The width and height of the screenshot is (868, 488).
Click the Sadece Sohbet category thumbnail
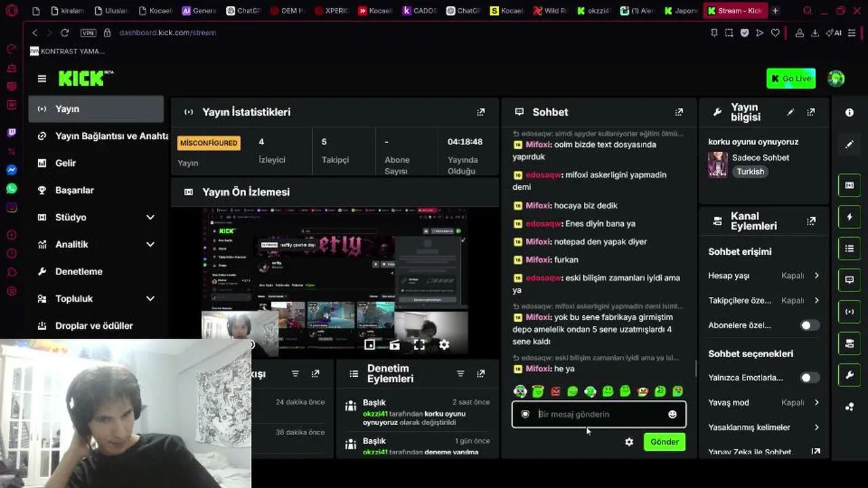point(717,165)
